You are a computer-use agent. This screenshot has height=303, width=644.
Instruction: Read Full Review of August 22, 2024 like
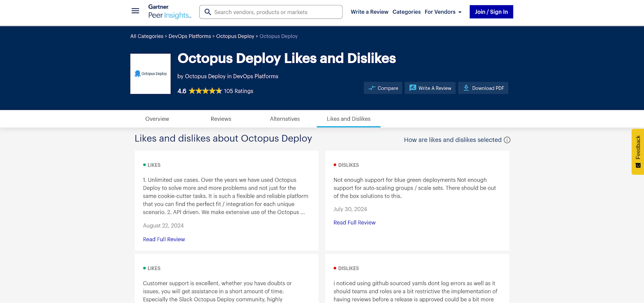click(164, 239)
